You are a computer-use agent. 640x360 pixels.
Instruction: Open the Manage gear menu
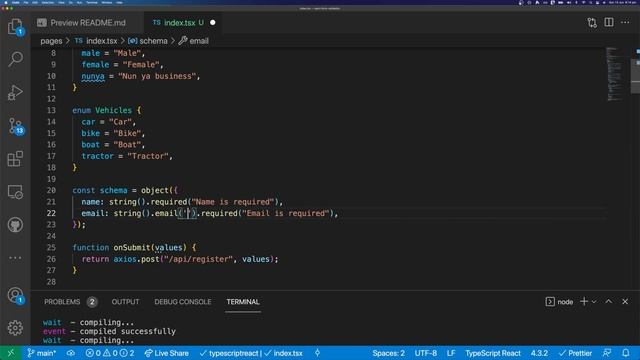[15, 328]
